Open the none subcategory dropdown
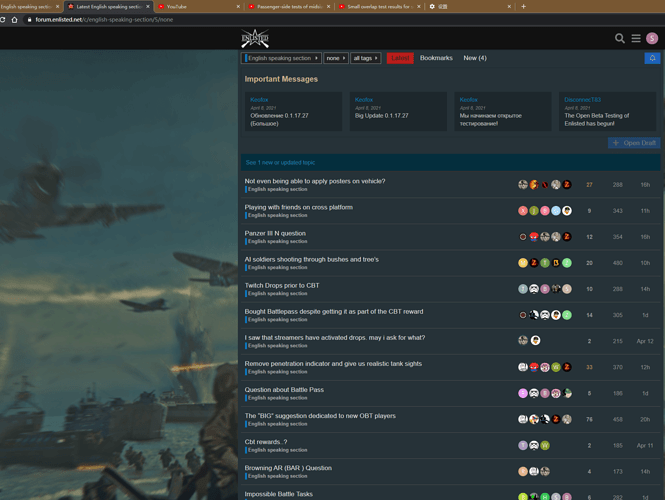The width and height of the screenshot is (665, 500). coord(336,58)
